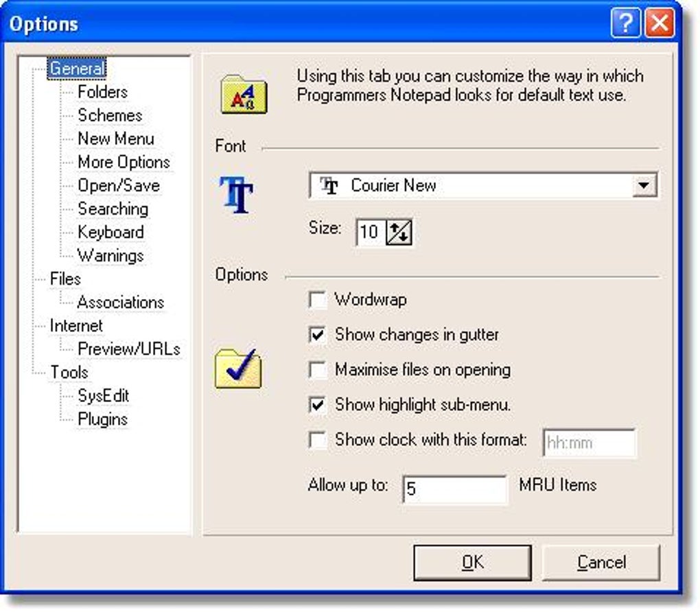
Task: Click the MRU items number field
Action: click(x=455, y=489)
